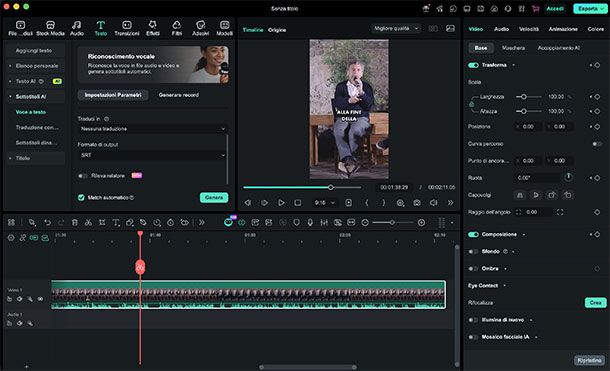
Task: Zoom out timeline with minus icon
Action: [x=365, y=222]
